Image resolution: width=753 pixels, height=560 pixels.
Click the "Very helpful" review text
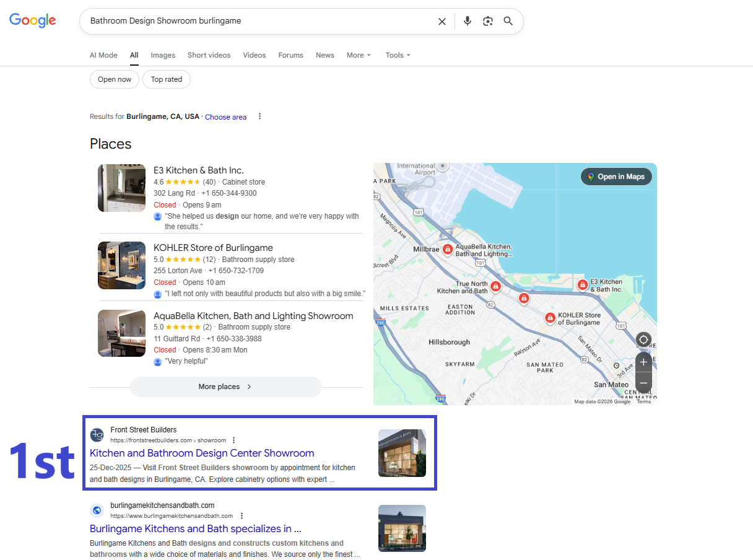tap(186, 361)
